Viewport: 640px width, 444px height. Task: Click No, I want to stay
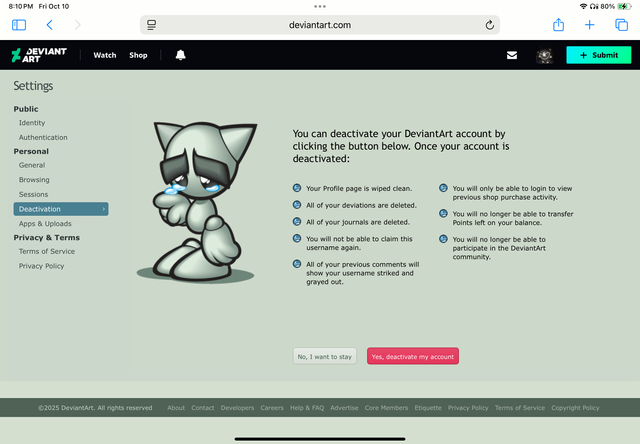tap(324, 356)
